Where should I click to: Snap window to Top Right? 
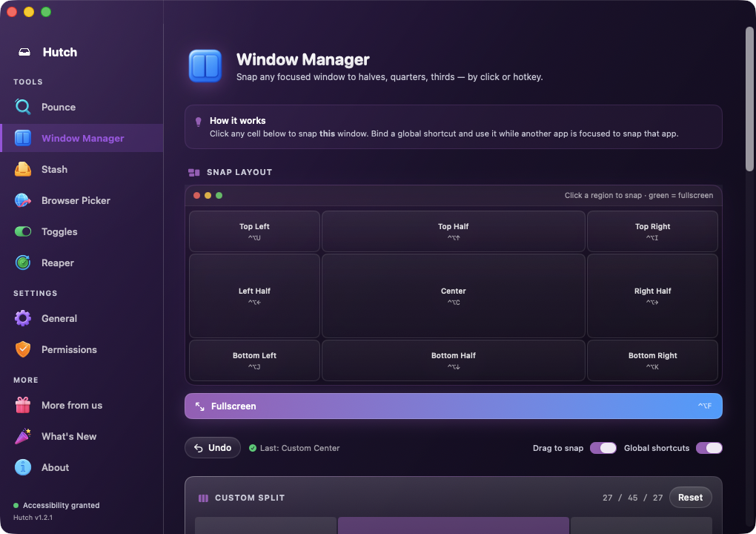[x=652, y=231]
